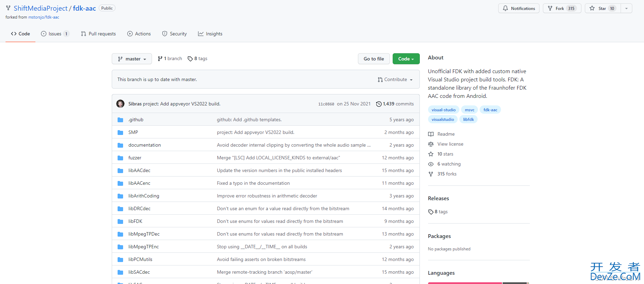Click the libMpegTPDec folder icon
Image resolution: width=644 pixels, height=284 pixels.
pos(120,234)
